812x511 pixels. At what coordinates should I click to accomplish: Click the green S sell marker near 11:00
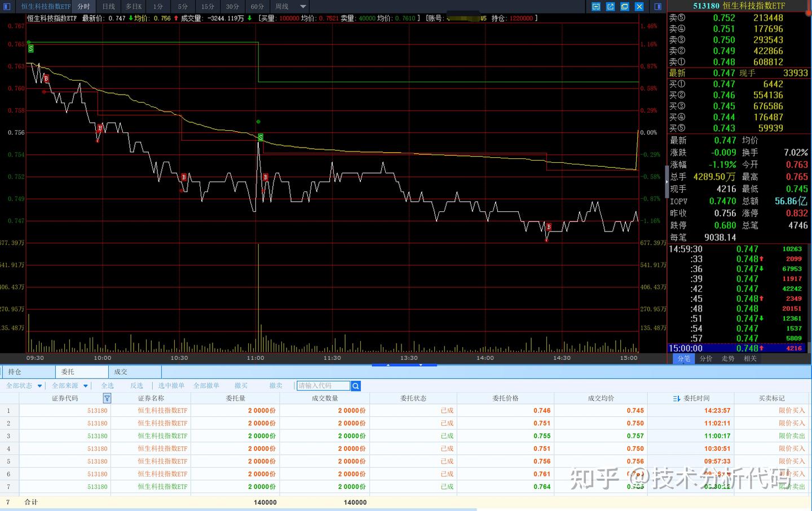click(x=261, y=137)
